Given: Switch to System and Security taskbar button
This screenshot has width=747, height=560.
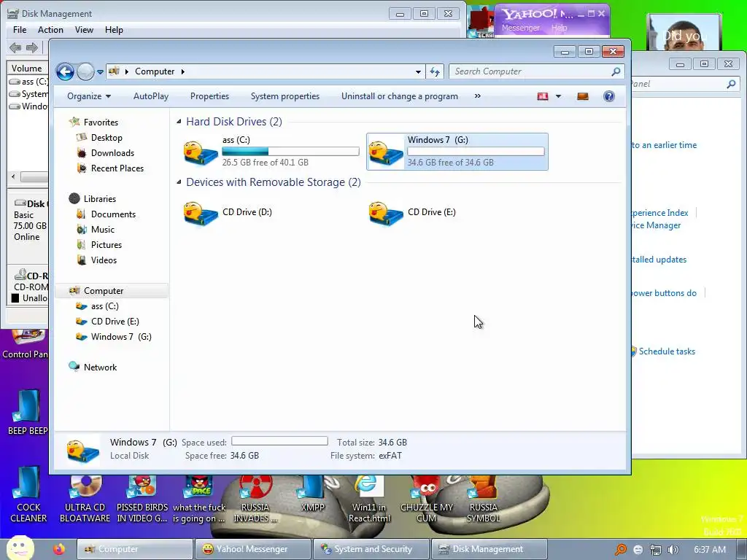Looking at the screenshot, I should [371, 549].
